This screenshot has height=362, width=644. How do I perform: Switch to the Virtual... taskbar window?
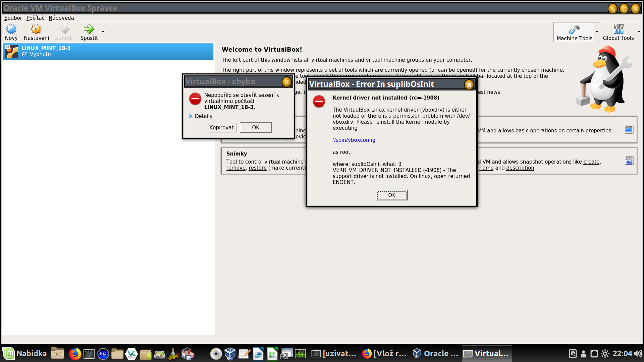point(487,354)
